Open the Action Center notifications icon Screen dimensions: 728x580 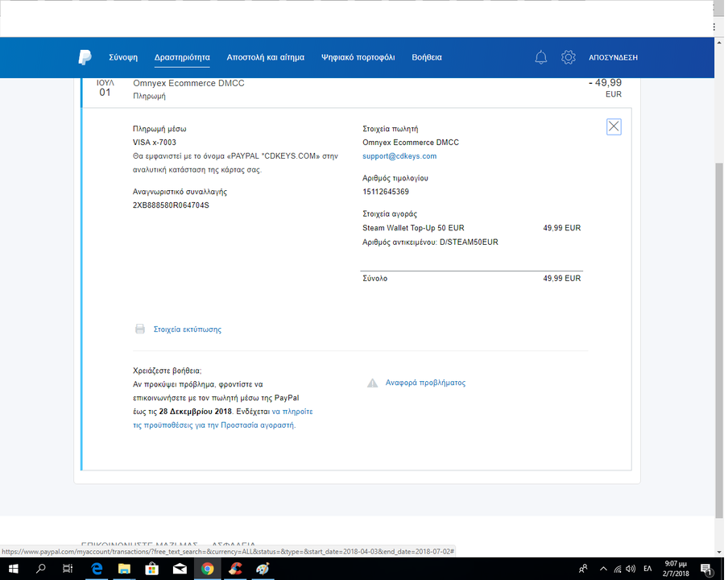click(x=706, y=569)
